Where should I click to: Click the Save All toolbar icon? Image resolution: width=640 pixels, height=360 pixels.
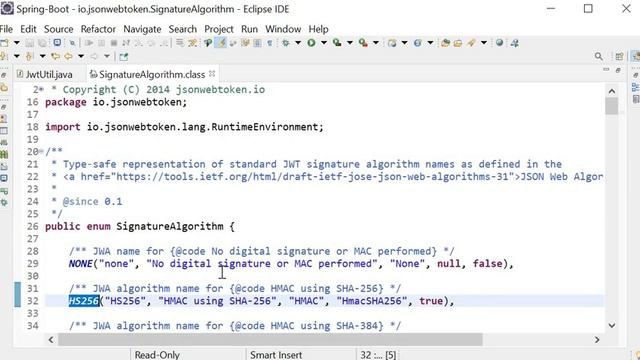tap(42, 43)
